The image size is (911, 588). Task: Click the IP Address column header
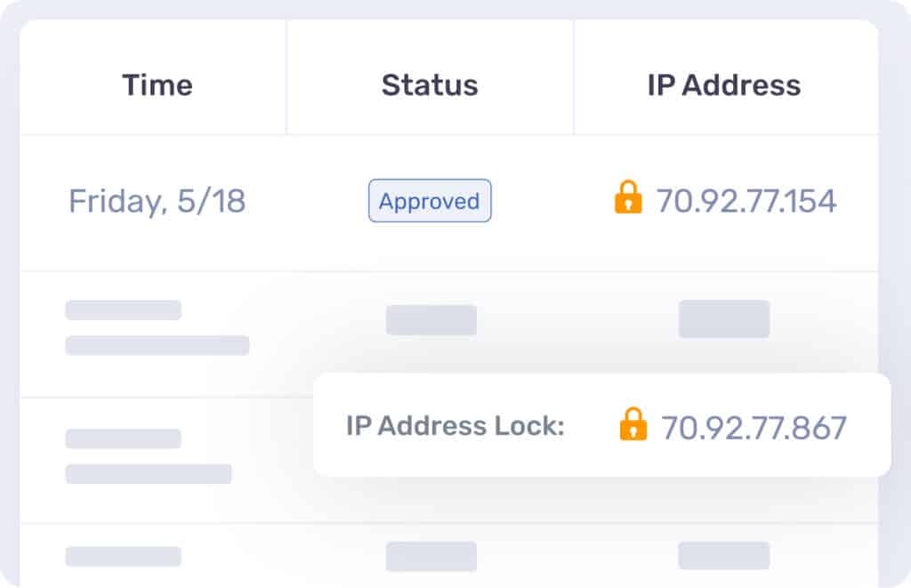724,85
